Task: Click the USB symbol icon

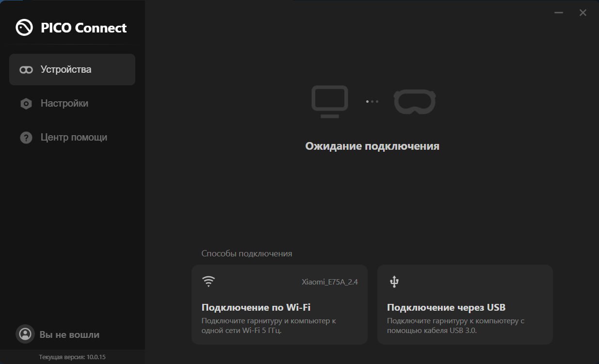Action: tap(394, 282)
